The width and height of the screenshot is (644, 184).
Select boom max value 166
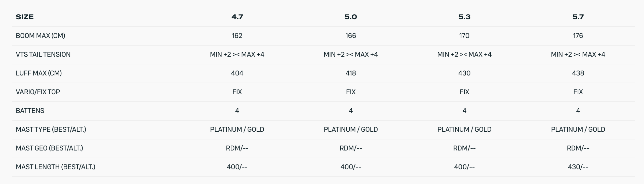(x=351, y=36)
